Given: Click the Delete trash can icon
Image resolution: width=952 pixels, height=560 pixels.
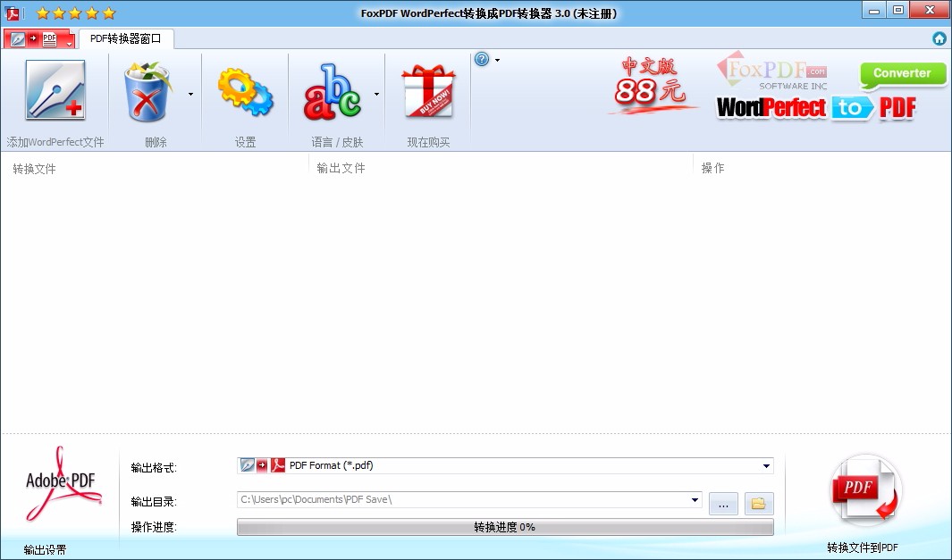Looking at the screenshot, I should click(x=147, y=91).
